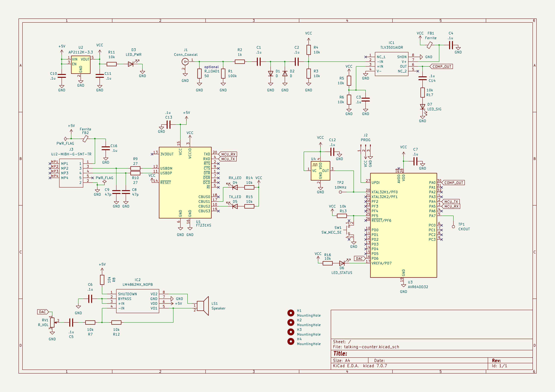Select the D2 clamp diode symbol
The width and height of the screenshot is (555, 392).
pos(285,74)
